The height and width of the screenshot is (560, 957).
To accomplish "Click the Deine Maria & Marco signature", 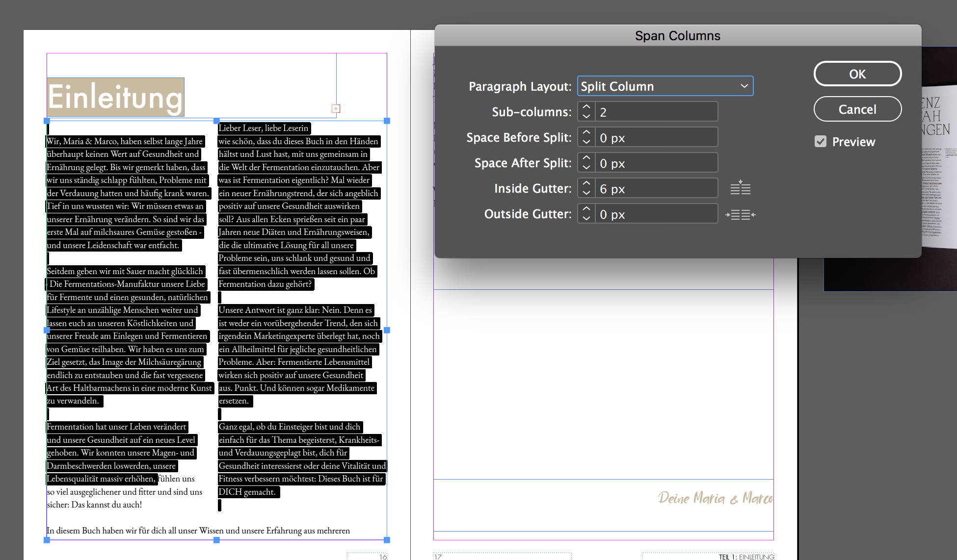I will click(715, 498).
